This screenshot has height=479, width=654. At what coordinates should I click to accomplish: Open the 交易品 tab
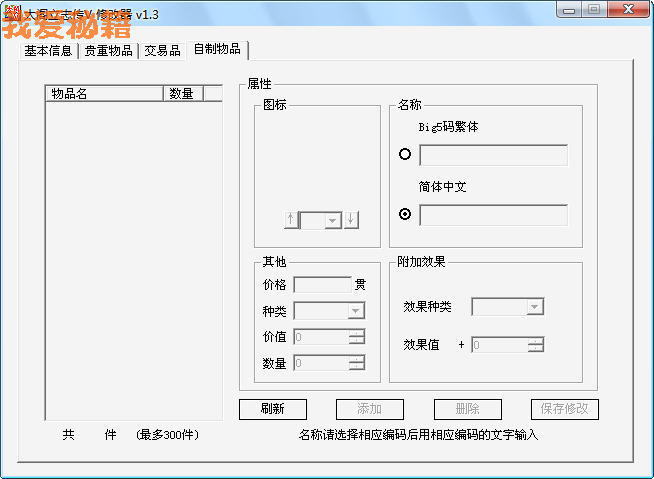162,51
